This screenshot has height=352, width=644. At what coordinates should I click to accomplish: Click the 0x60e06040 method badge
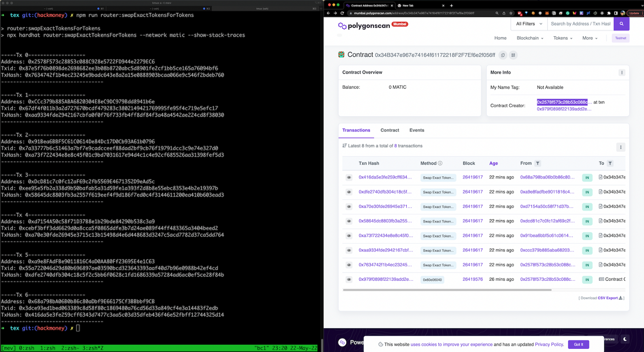tap(432, 279)
